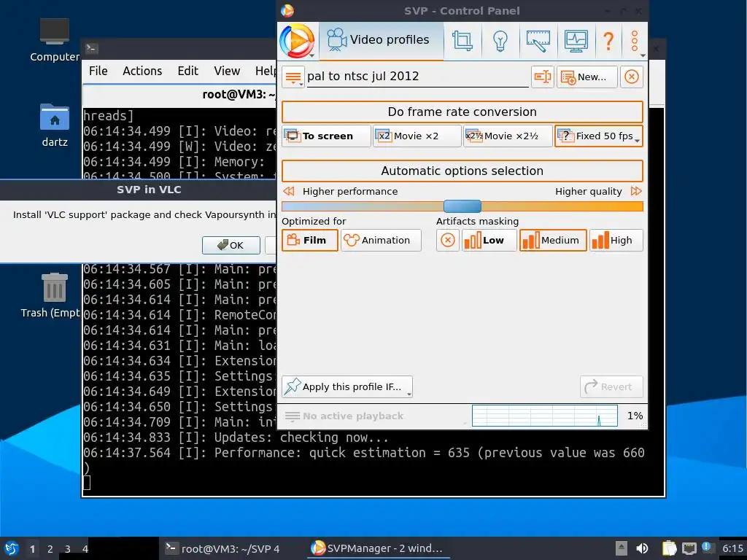Select the 'Movie ×2' frame rate option
The width and height of the screenshot is (747, 560).
click(x=417, y=136)
